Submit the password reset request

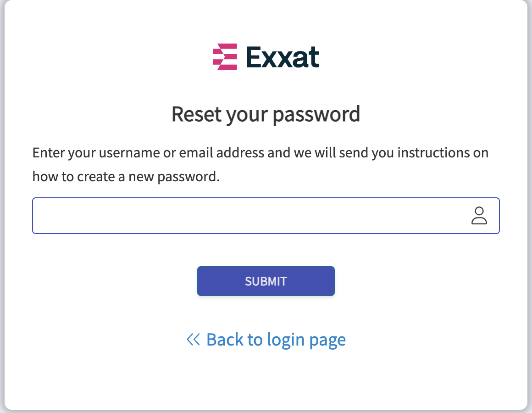click(266, 281)
